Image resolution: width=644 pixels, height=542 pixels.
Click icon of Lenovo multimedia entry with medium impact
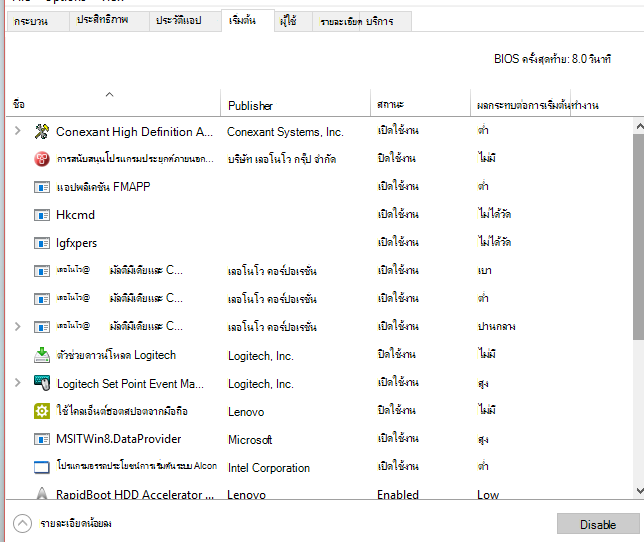click(42, 327)
